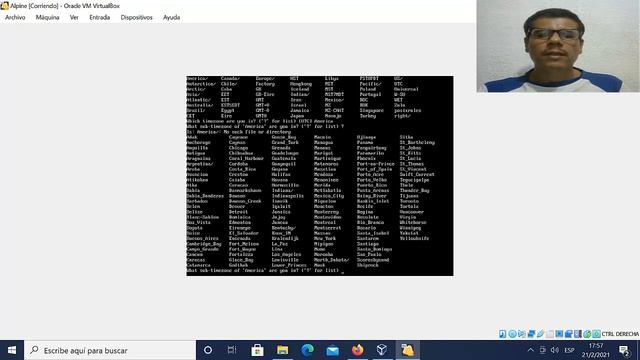This screenshot has width=640, height=360.
Task: Click the USB devices status icon
Action: click(540, 334)
